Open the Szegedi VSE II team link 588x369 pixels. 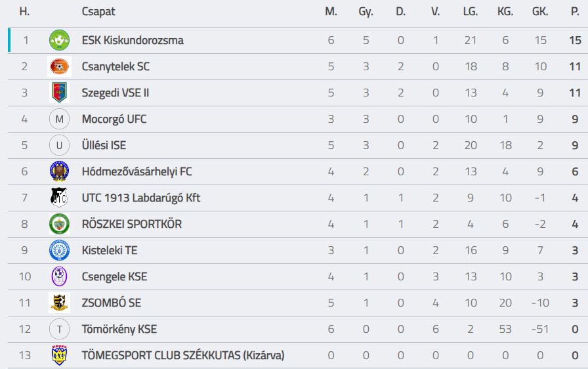(x=115, y=93)
